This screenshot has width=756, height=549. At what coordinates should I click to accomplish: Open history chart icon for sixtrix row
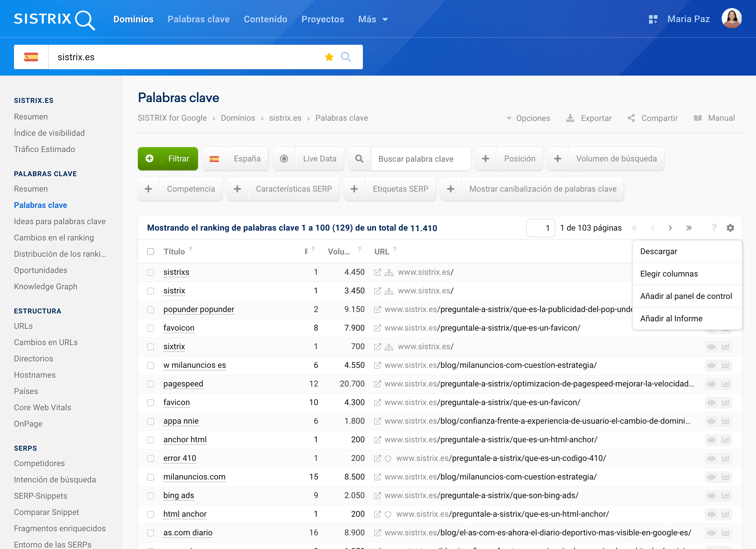pyautogui.click(x=726, y=347)
